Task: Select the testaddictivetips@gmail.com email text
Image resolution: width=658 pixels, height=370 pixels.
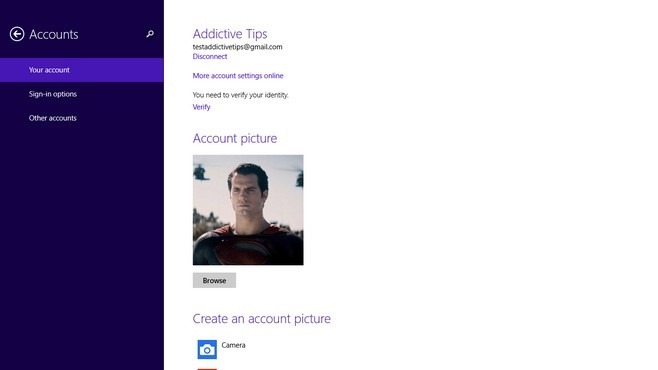Action: point(238,47)
